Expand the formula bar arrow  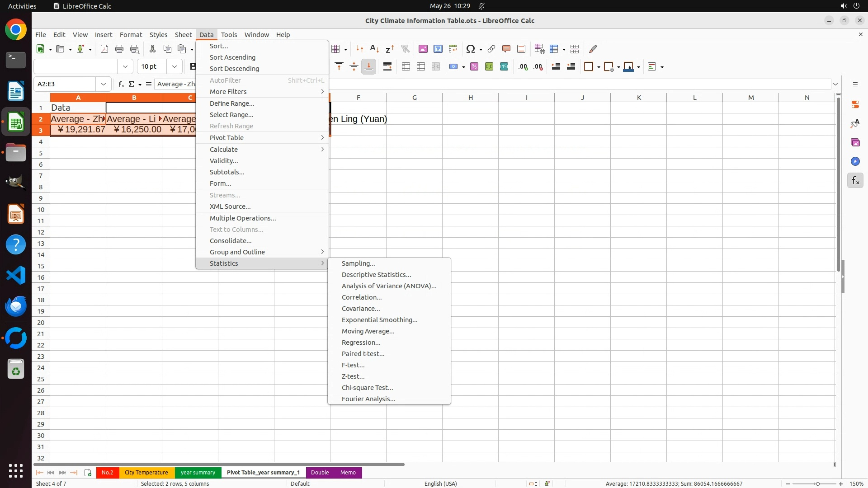coord(835,84)
